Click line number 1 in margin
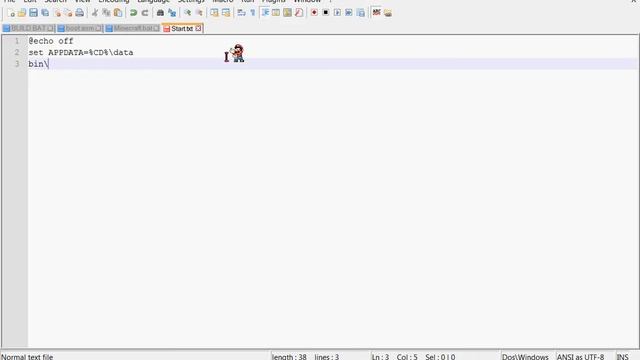 tap(17, 41)
